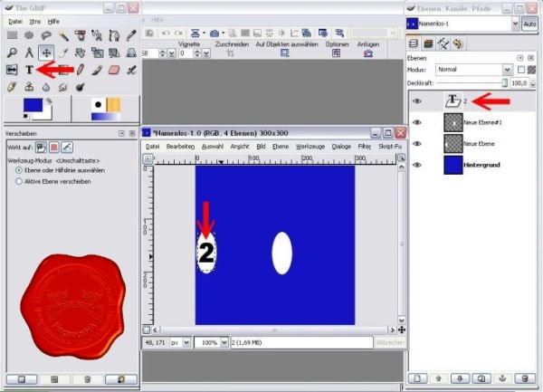
Task: Select the Rectangle Select tool
Action: click(12, 35)
